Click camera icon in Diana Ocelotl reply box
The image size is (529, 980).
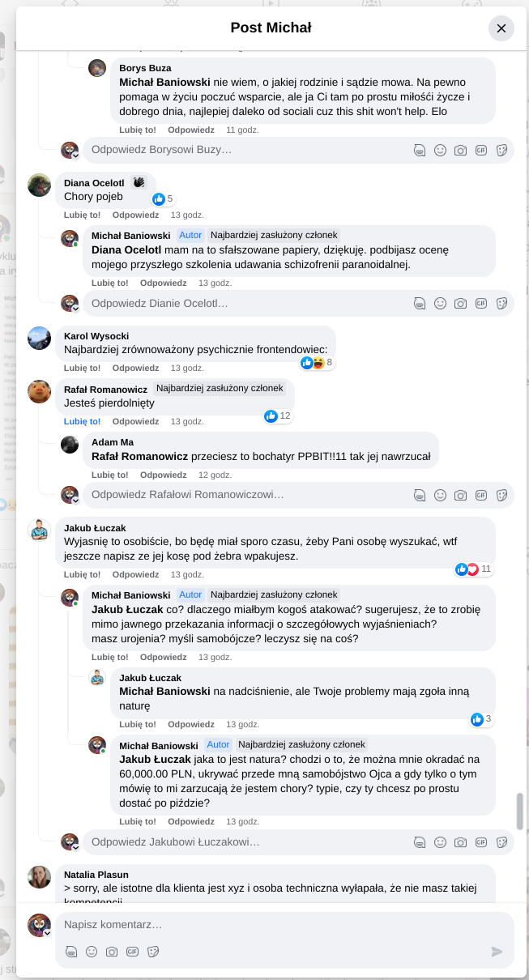[x=460, y=304]
